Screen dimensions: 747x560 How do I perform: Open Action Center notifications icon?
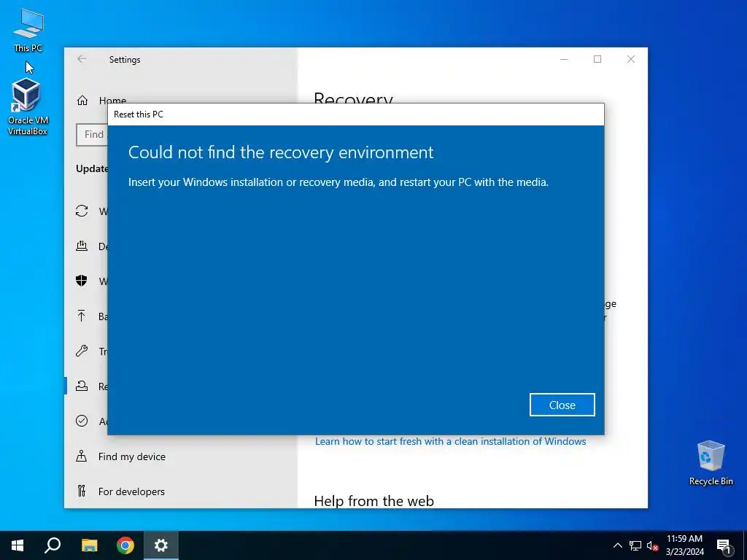click(723, 545)
